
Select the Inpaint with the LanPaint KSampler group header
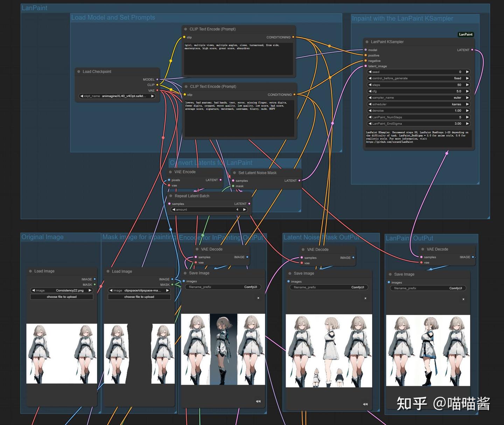coord(402,18)
